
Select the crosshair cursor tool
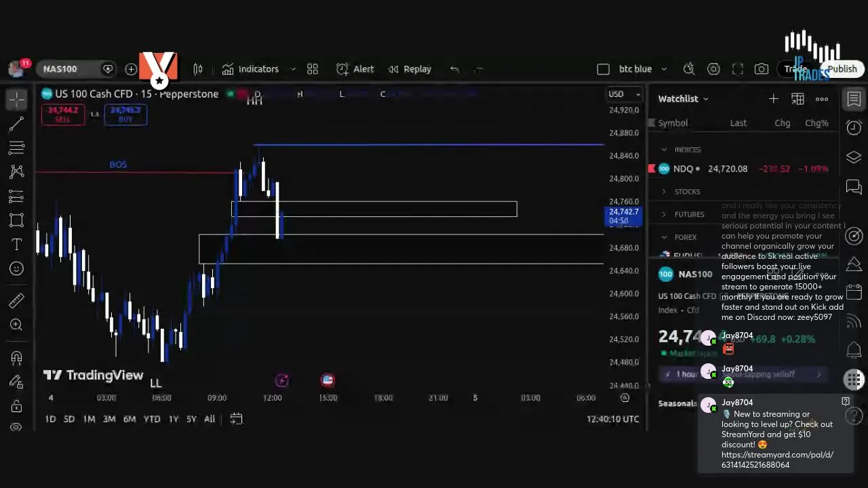[17, 99]
